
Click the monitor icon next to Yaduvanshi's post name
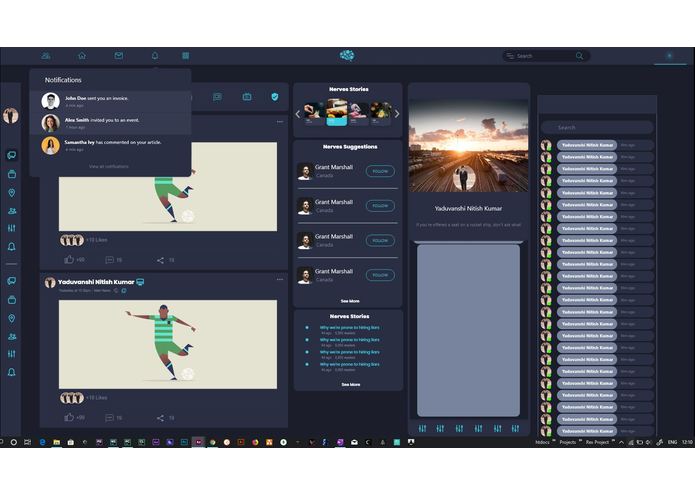(140, 282)
